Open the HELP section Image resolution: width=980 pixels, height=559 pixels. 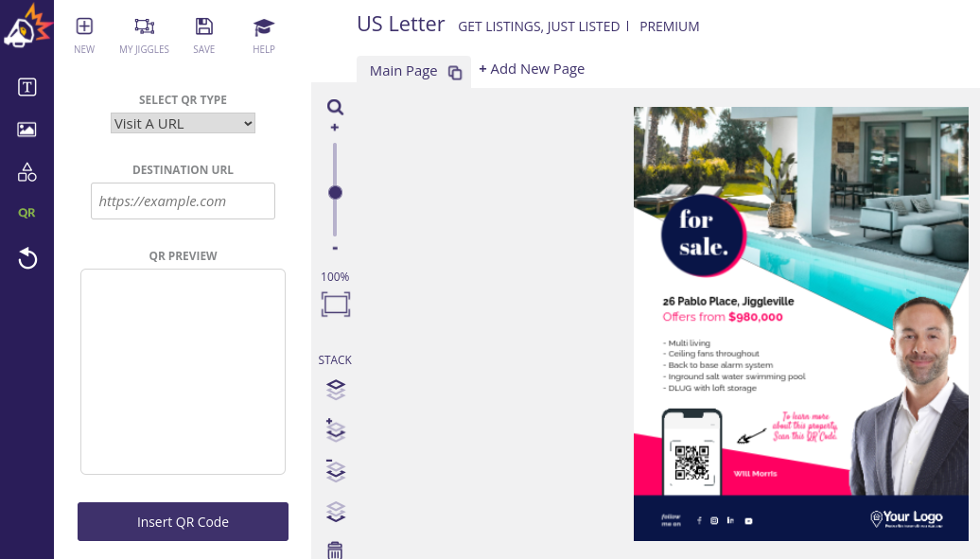click(264, 36)
